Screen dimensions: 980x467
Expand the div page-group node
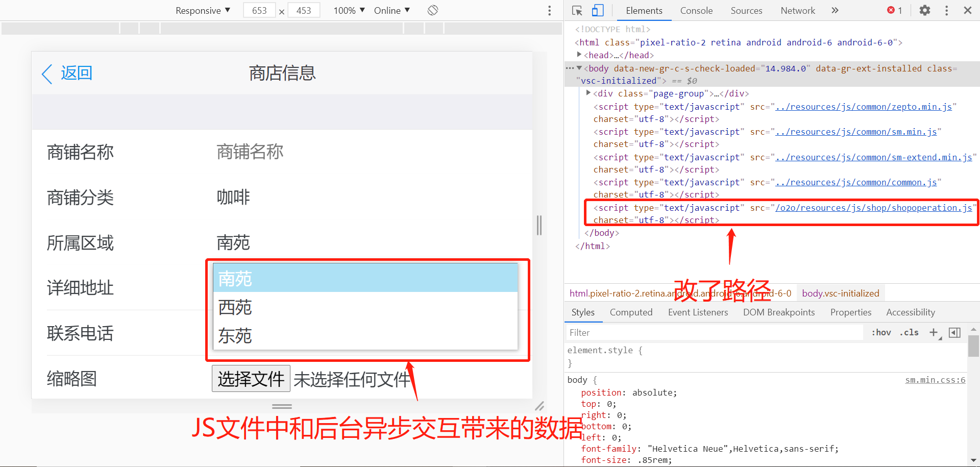click(x=588, y=93)
